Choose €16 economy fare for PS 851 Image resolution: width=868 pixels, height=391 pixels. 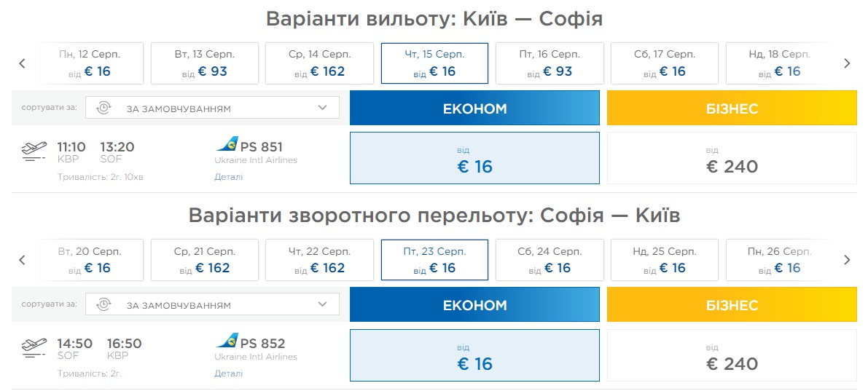pyautogui.click(x=474, y=158)
